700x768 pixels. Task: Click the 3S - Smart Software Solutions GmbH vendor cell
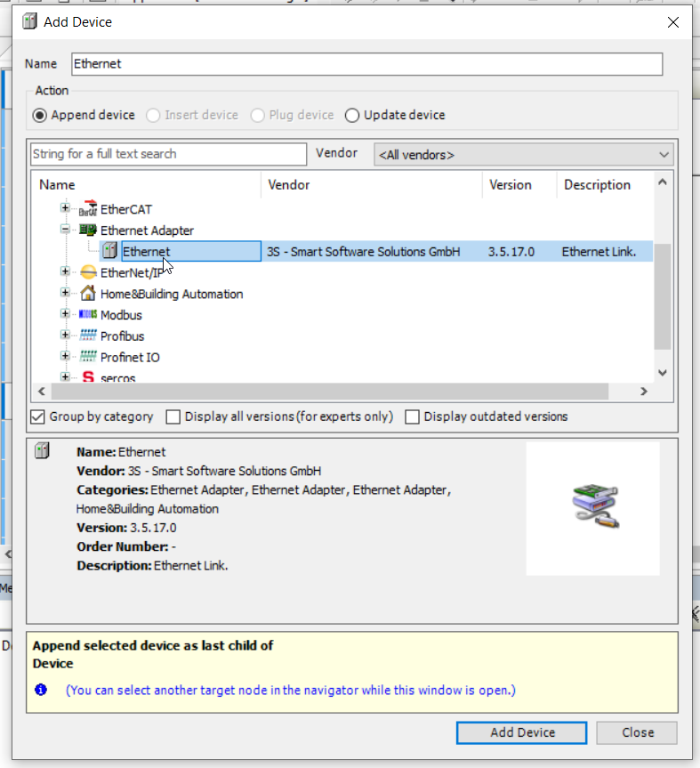point(363,252)
